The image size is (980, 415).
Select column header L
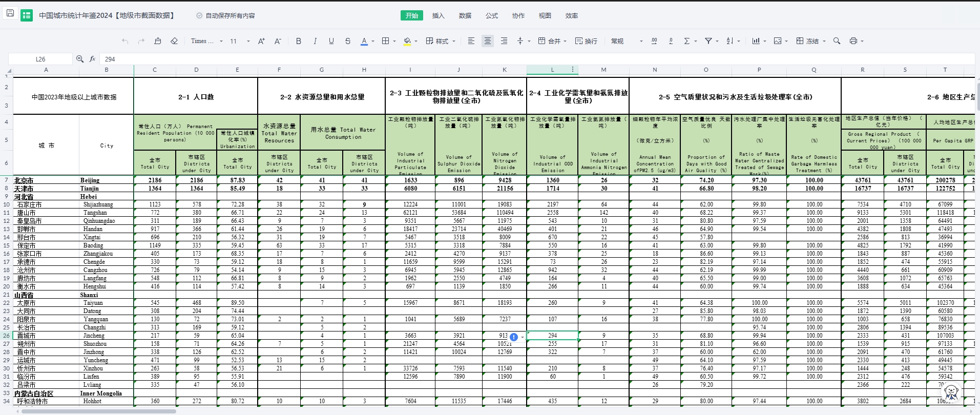coord(552,70)
